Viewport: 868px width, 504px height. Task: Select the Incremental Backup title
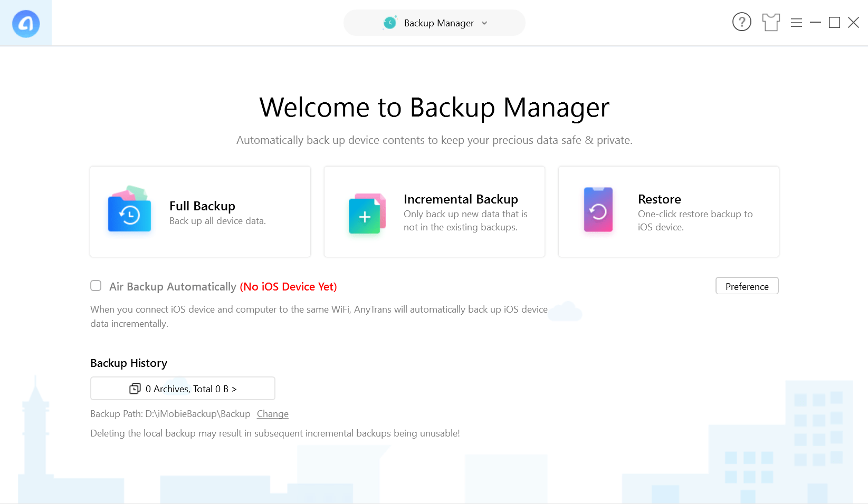460,199
